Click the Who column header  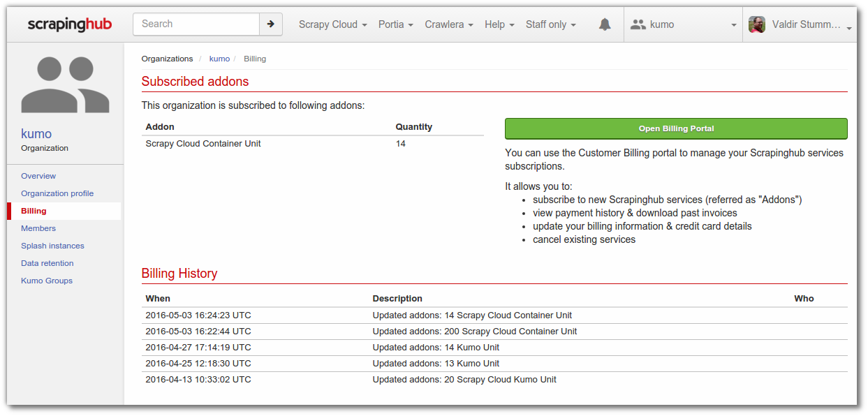[804, 299]
